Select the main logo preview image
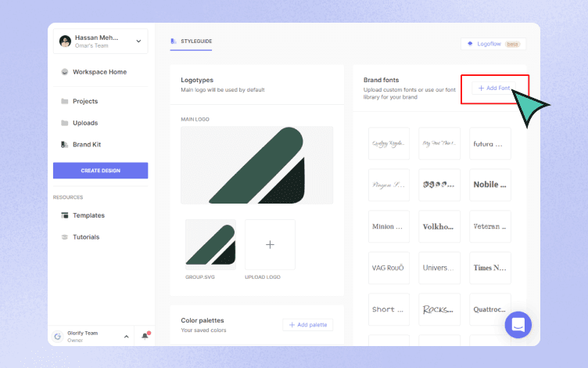588x368 pixels. click(x=257, y=165)
